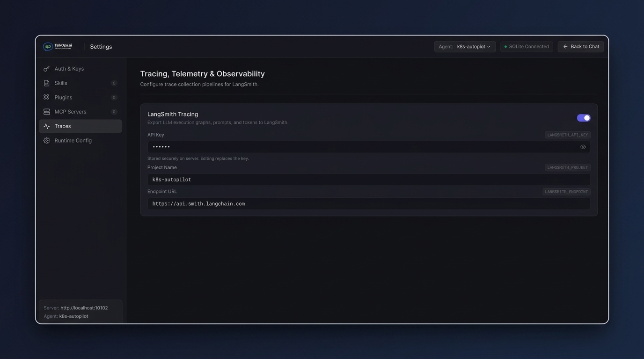Open Auth & Keys settings section
Viewport: 644px width, 359px height.
click(x=80, y=69)
